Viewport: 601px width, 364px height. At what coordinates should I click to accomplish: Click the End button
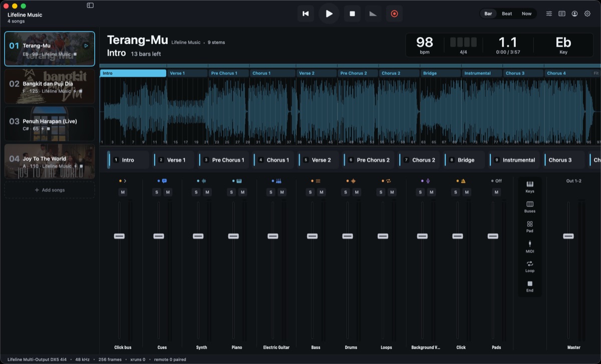coord(530,286)
